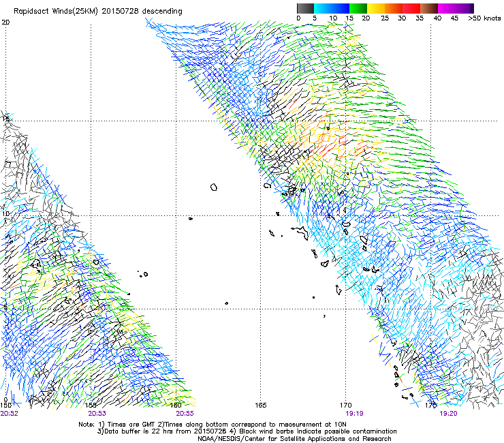Click the '19:20' pass time label
The image size is (504, 443).
[x=448, y=414]
